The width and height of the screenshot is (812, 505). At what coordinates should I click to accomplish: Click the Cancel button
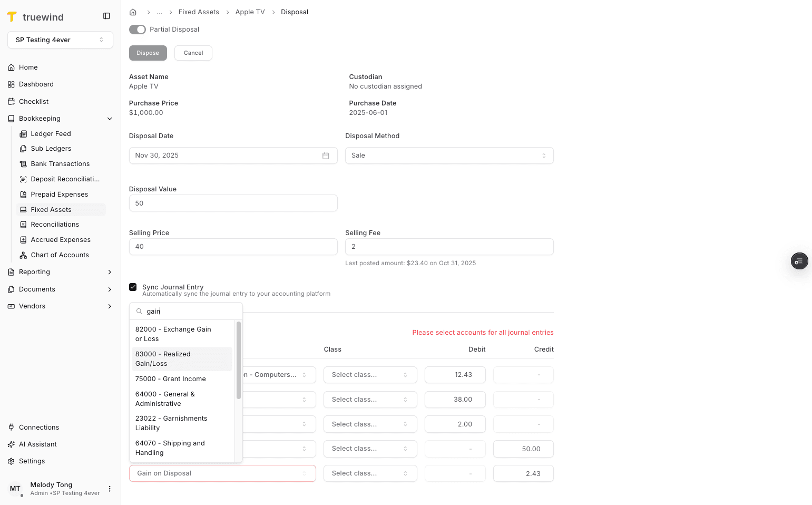click(x=193, y=53)
